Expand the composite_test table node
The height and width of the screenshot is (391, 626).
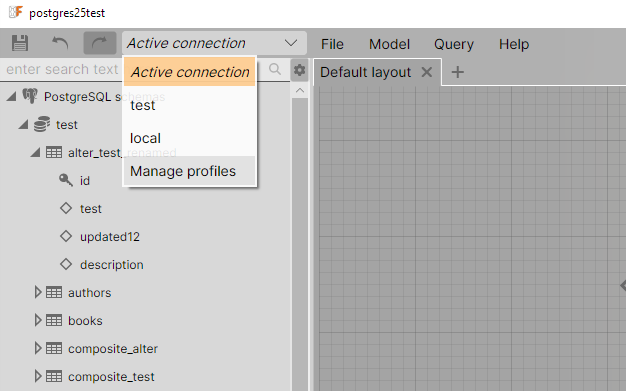(x=38, y=376)
